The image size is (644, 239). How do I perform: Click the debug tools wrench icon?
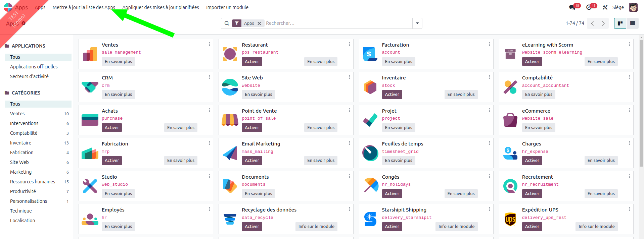pyautogui.click(x=605, y=7)
